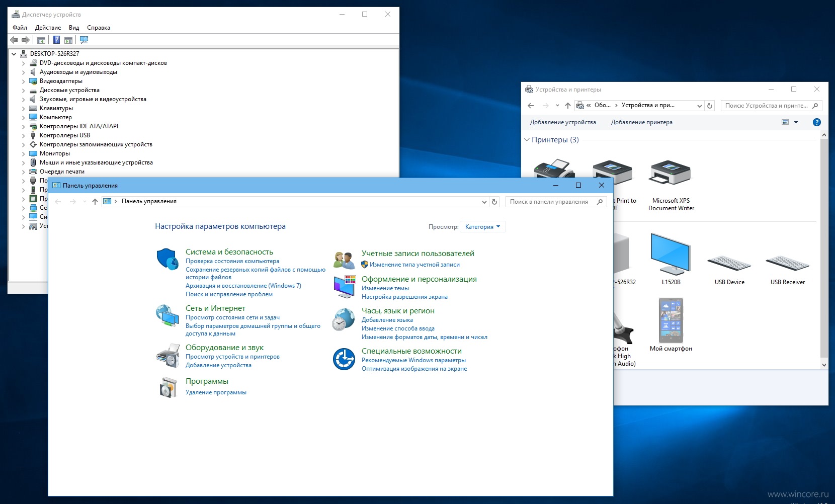Scan for hardware changes icon in Device Manager
The width and height of the screenshot is (835, 504).
tap(84, 40)
